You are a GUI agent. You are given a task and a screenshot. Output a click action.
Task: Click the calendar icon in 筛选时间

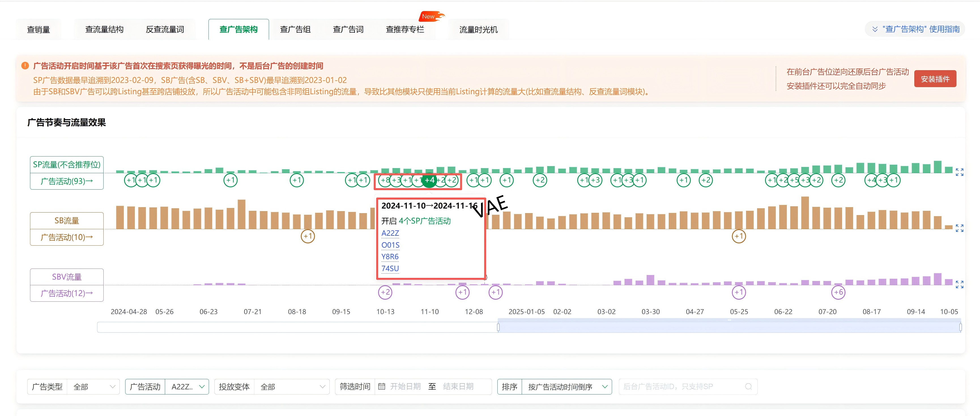(382, 387)
